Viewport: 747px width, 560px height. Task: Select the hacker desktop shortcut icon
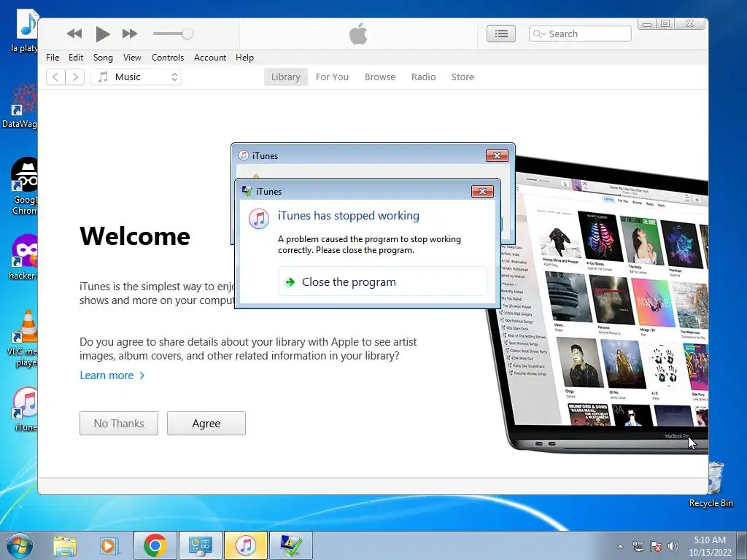[x=24, y=257]
